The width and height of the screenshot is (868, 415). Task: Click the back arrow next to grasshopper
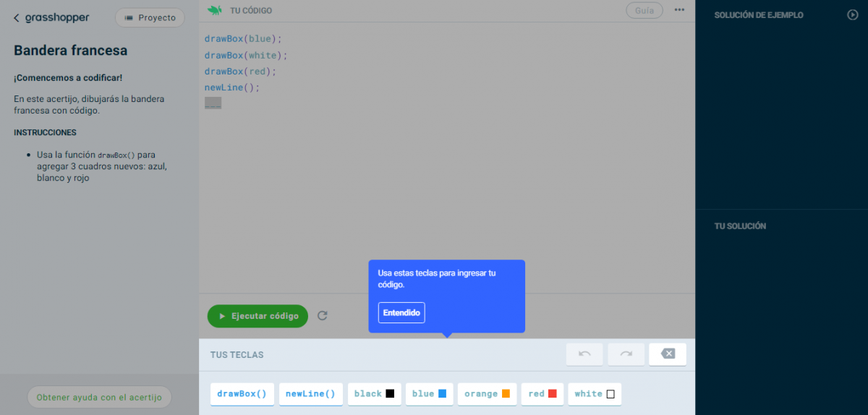(17, 18)
